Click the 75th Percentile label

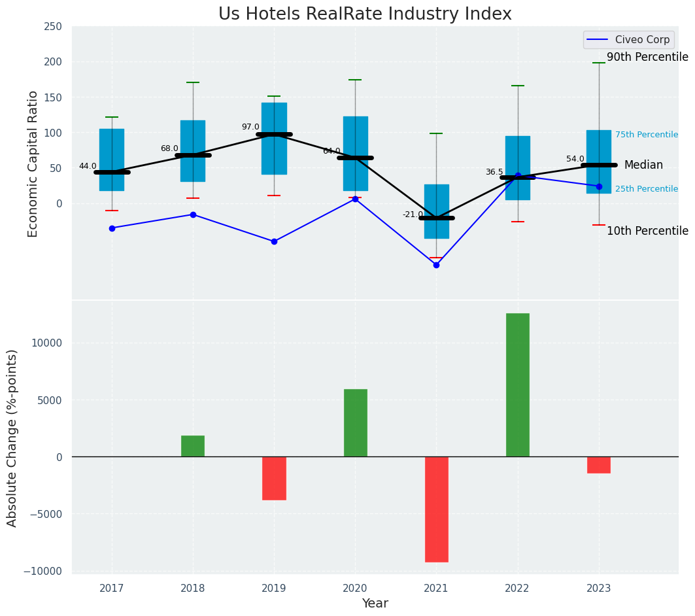coord(646,135)
